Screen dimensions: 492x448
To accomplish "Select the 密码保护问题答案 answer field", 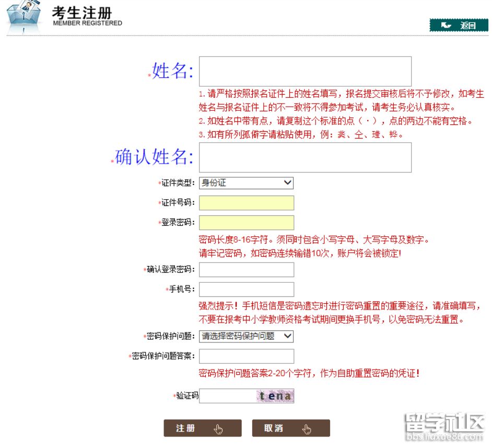I will tap(247, 356).
